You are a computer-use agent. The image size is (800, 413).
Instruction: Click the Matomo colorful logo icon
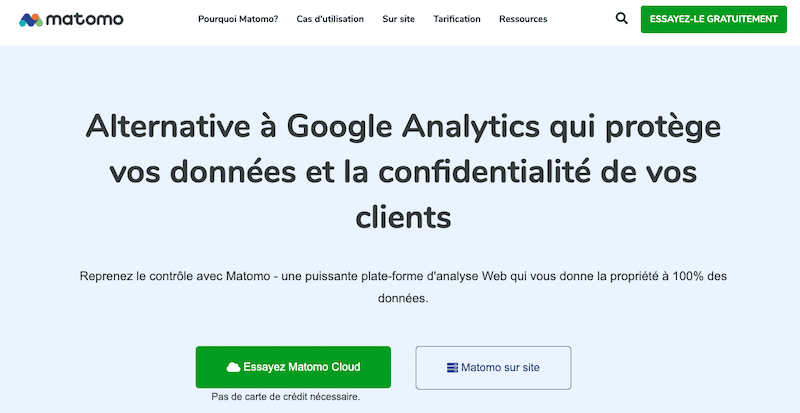31,19
